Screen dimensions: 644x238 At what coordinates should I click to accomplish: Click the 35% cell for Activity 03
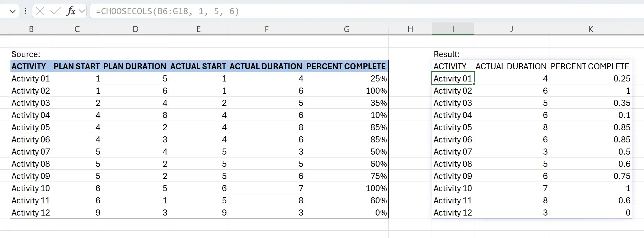[x=347, y=103]
